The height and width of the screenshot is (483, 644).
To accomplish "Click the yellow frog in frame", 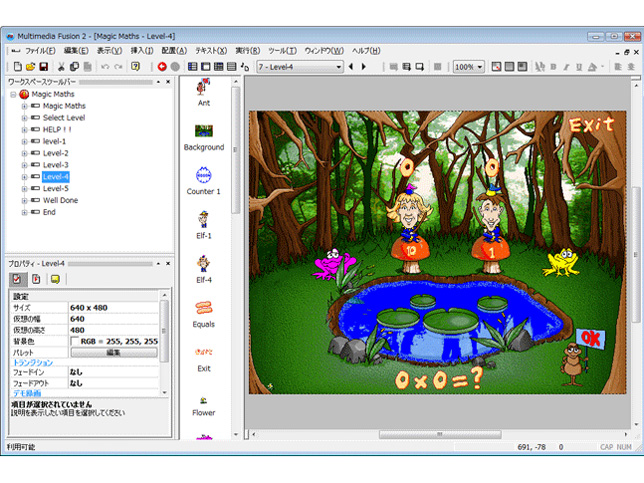I will (x=561, y=262).
